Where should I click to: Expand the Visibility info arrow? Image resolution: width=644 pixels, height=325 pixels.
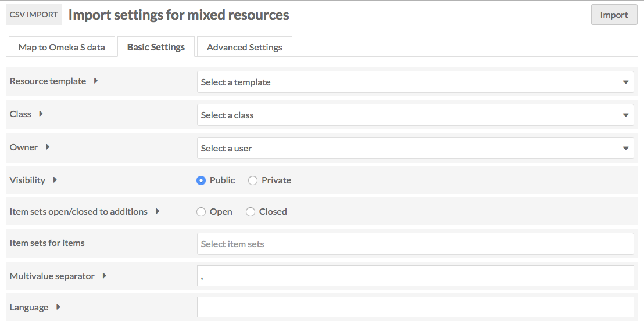tap(55, 180)
